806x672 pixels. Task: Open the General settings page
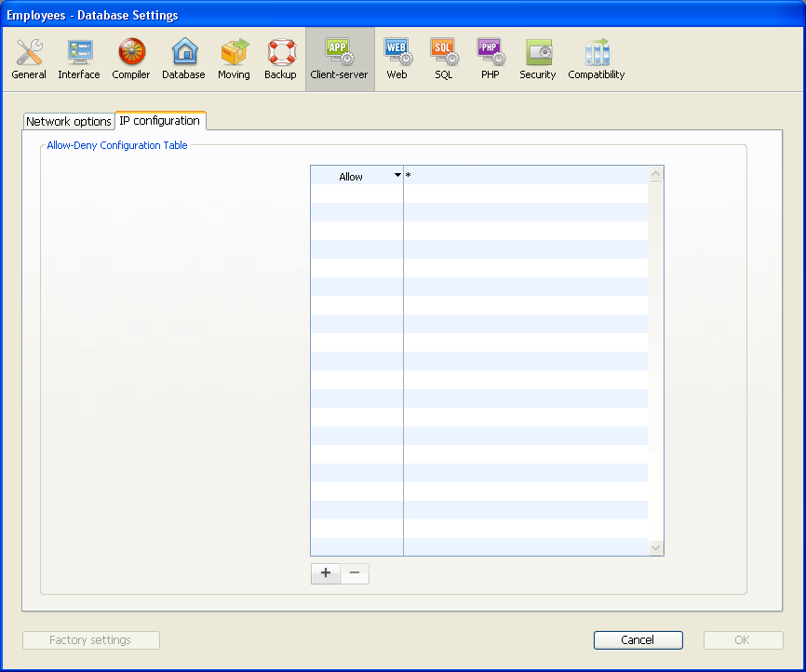[x=29, y=60]
